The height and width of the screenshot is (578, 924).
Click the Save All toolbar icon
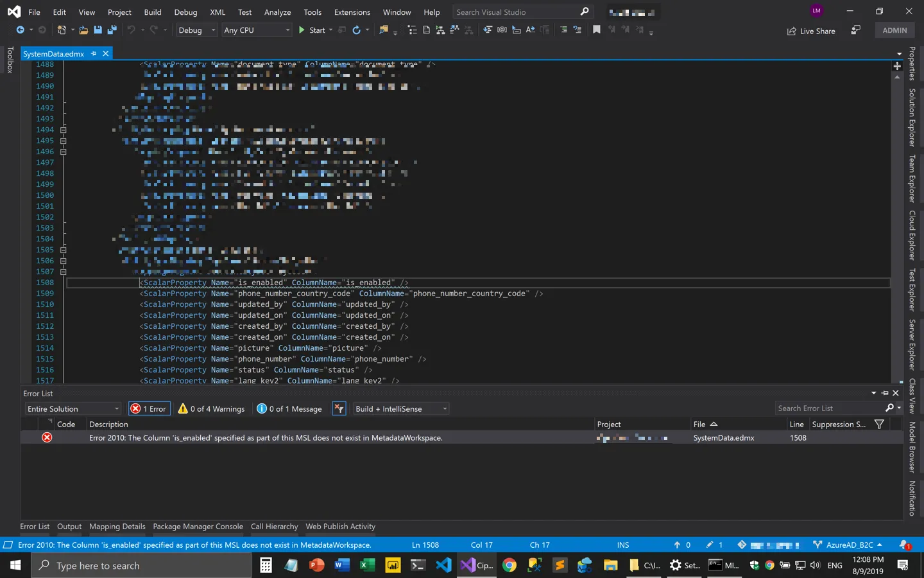(112, 30)
